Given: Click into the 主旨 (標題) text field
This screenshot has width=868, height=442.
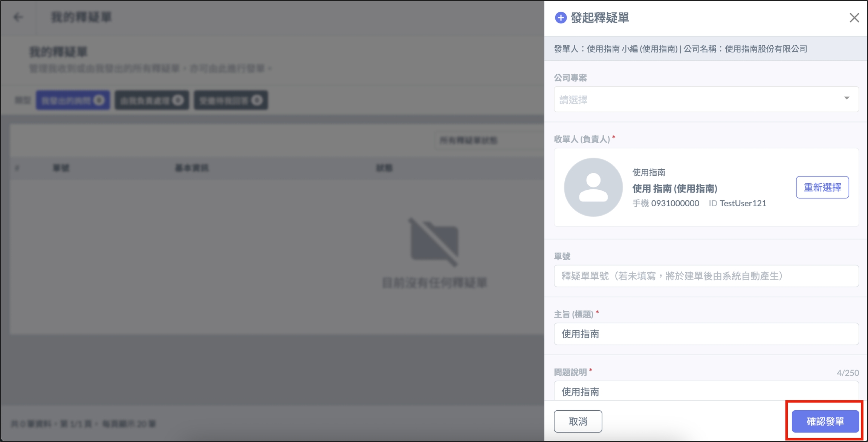Looking at the screenshot, I should (x=706, y=334).
